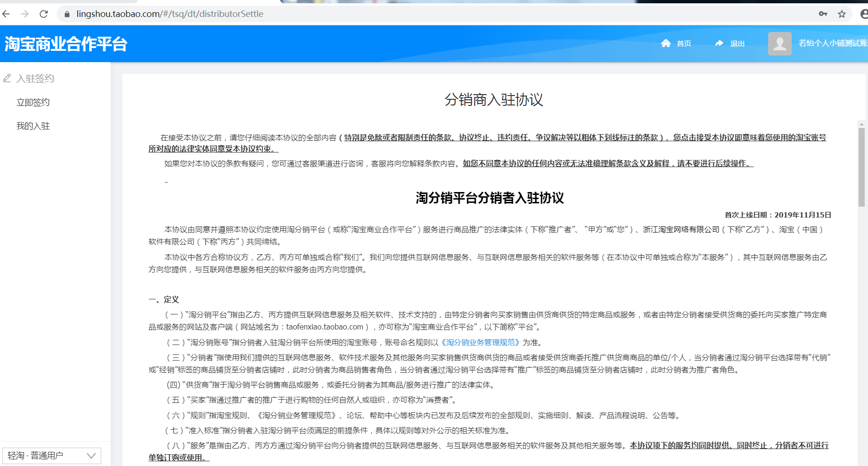Screen dimensions: 868x466
Task: Bookmark this page with the star icon
Action: click(842, 14)
